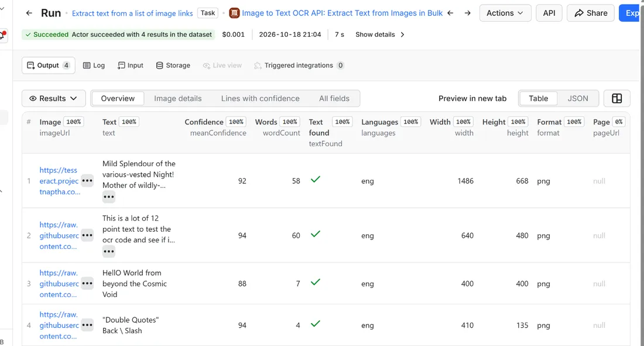Click the API button
This screenshot has width=644, height=346.
[x=549, y=13]
